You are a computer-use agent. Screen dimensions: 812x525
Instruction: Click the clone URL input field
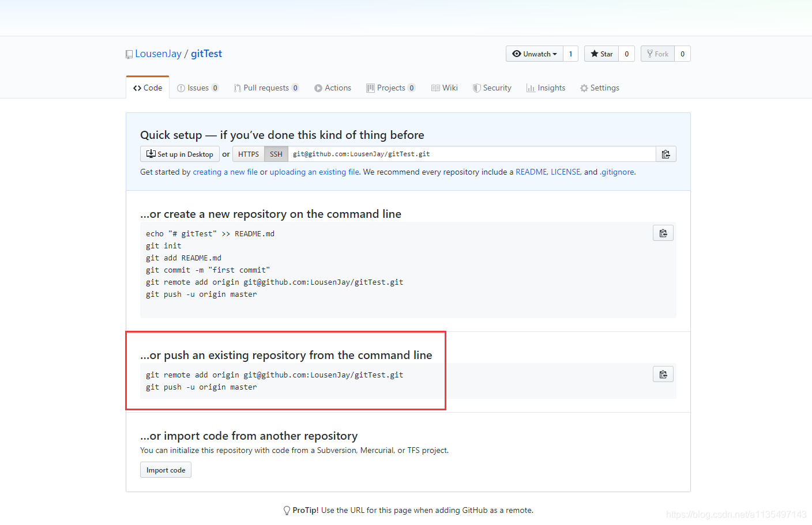tap(472, 154)
